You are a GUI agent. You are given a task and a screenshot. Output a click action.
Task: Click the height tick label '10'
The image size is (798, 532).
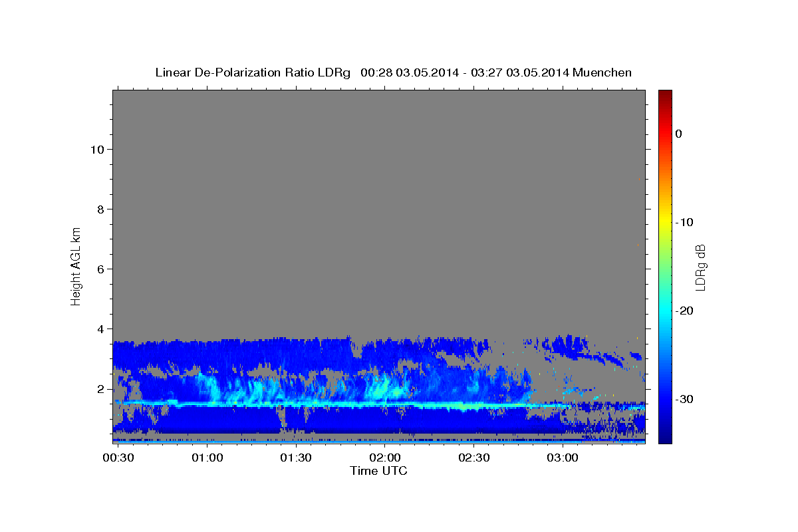tap(97, 150)
